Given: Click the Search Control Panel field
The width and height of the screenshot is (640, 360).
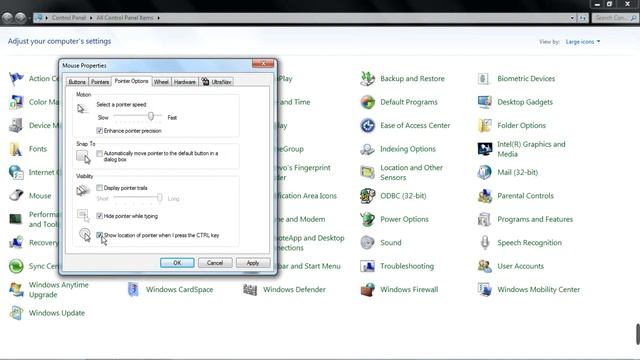Looking at the screenshot, I should (x=615, y=18).
